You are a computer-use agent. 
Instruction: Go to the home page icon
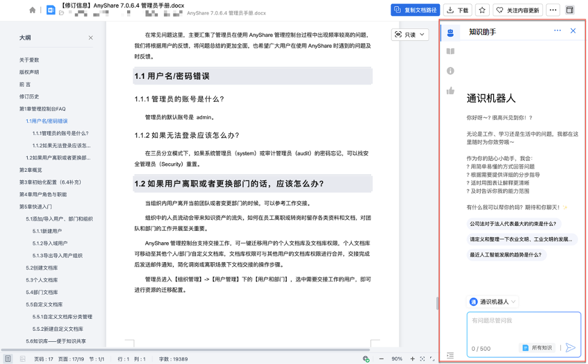click(33, 10)
